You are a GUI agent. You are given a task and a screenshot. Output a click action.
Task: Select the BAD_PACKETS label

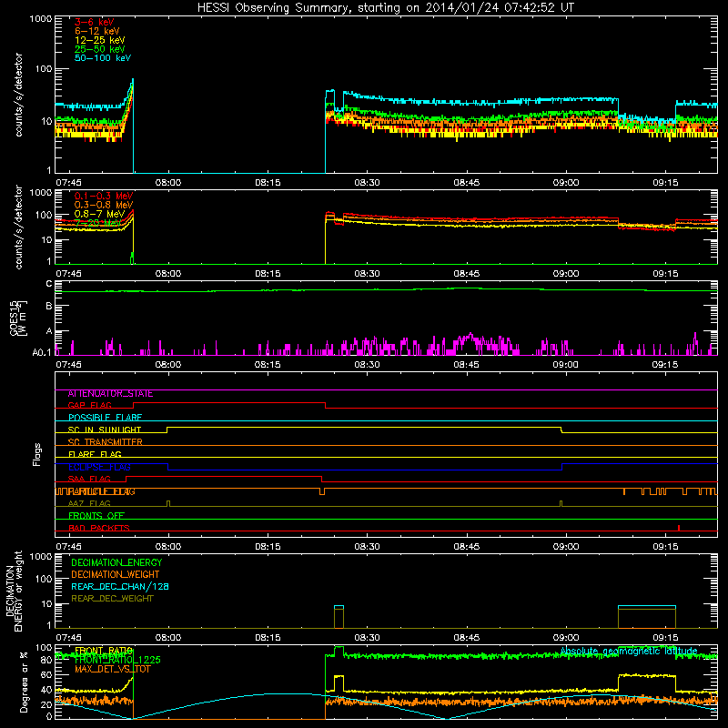tap(99, 528)
